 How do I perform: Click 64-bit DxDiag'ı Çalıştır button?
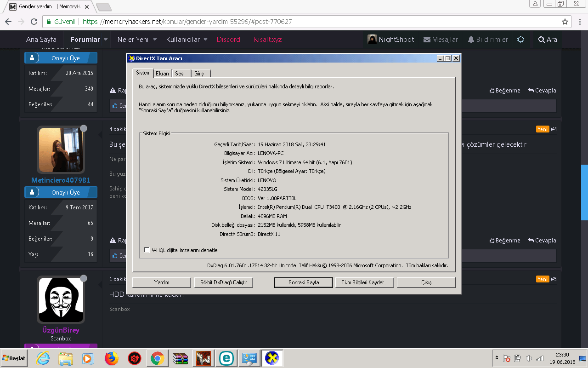pos(224,282)
